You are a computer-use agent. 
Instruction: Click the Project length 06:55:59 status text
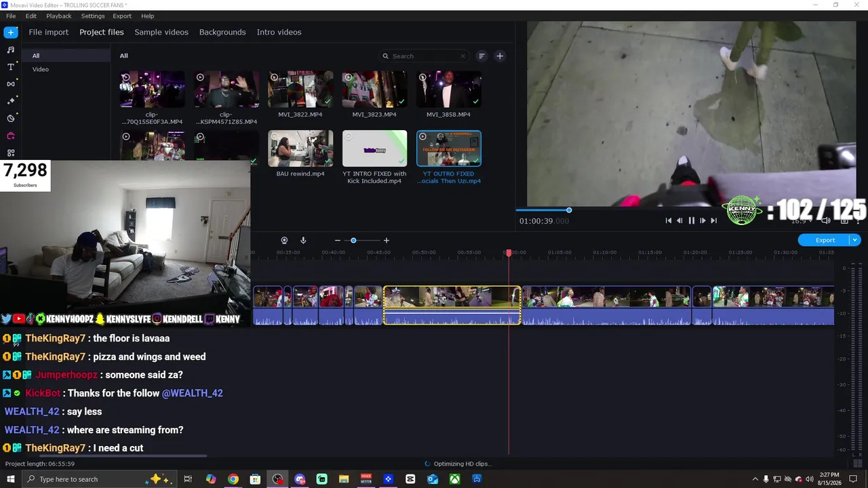(x=40, y=464)
